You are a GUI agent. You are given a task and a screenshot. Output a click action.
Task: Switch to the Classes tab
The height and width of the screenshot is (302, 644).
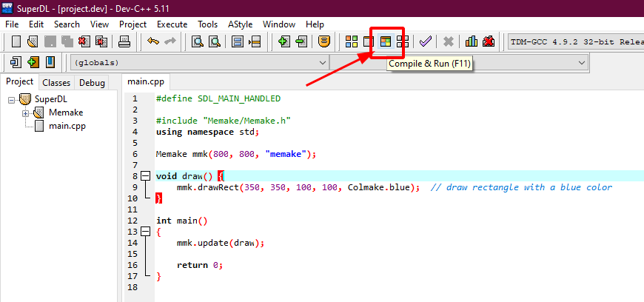pyautogui.click(x=56, y=83)
